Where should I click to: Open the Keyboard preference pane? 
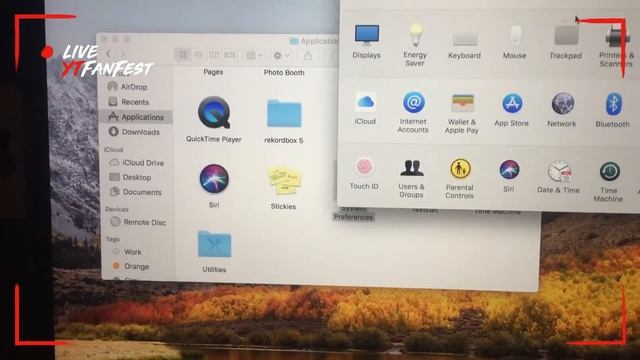coord(464,44)
